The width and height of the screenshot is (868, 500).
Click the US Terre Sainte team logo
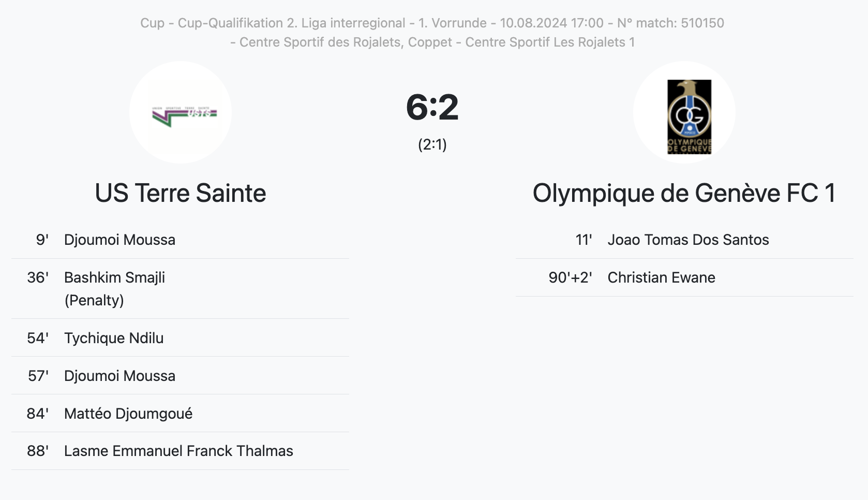click(x=181, y=113)
